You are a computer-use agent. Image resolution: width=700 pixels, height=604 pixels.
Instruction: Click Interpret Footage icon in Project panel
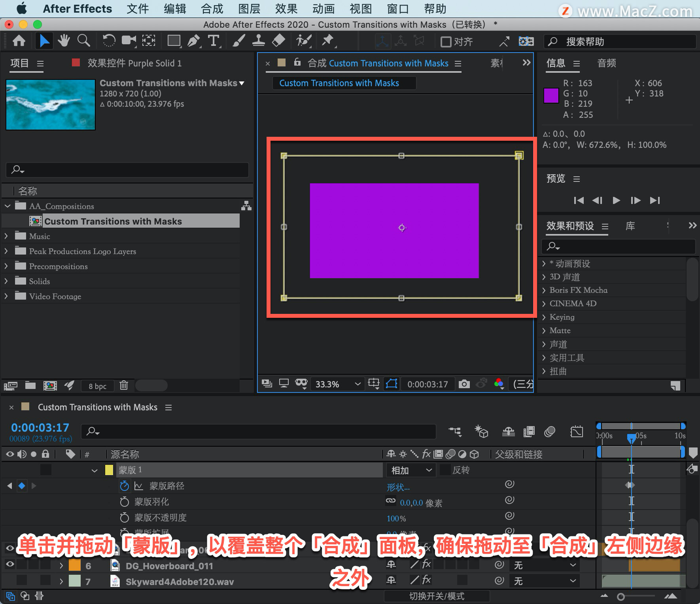coord(11,385)
